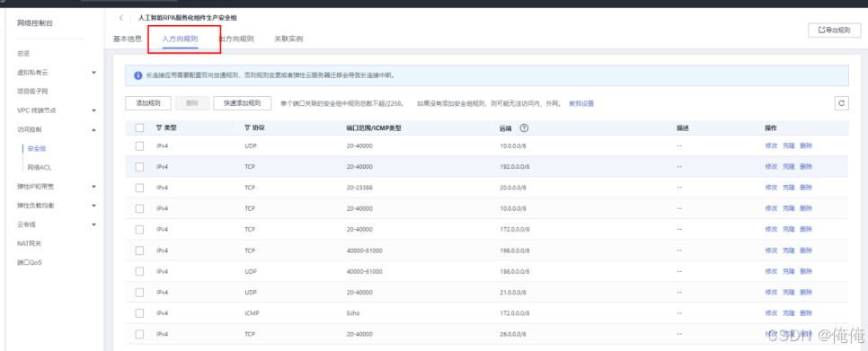Click 删除 for the 21.0.0.0/8 rule
868x351 pixels.
pos(805,292)
